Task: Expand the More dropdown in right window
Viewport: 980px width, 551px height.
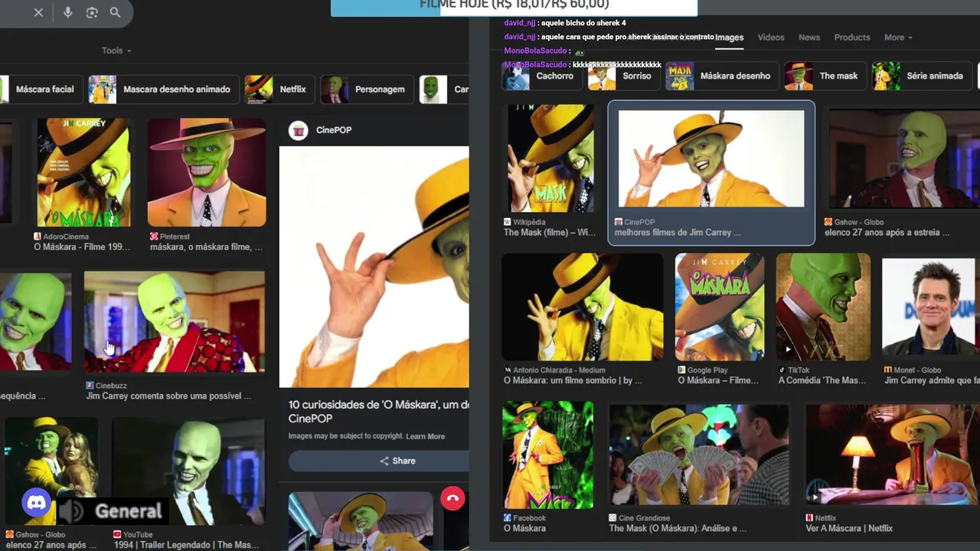Action: (x=898, y=37)
